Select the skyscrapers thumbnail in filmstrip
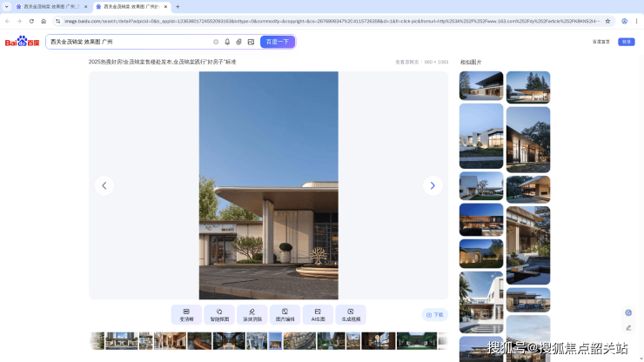644x362 pixels. tap(257, 341)
